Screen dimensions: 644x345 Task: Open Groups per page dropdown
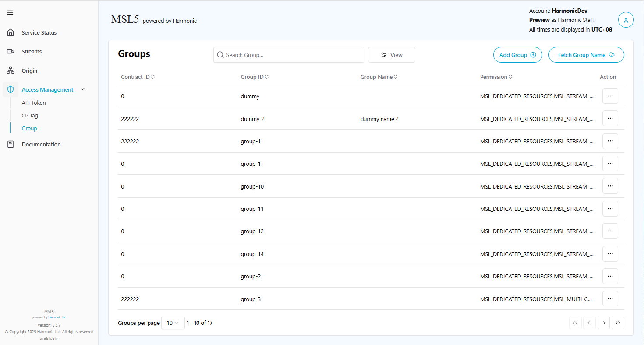point(173,323)
